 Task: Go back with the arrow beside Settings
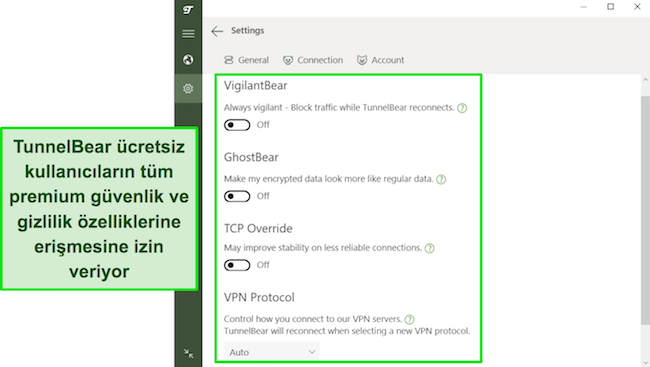tap(217, 31)
